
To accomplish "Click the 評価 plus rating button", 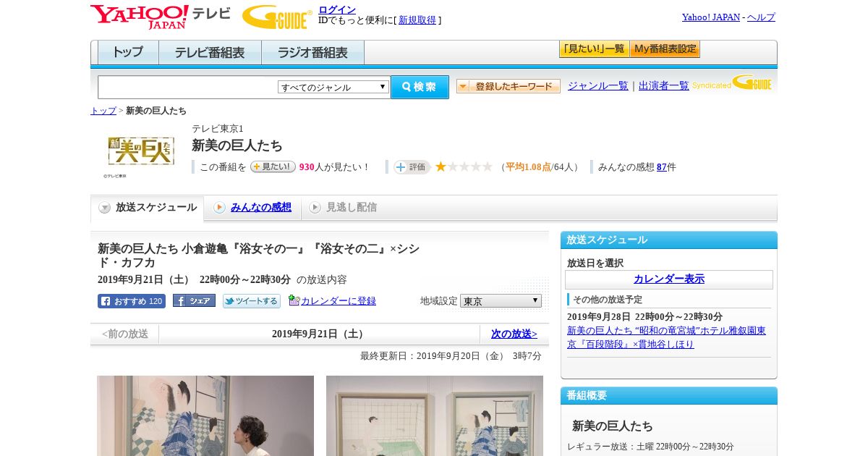I will (x=412, y=167).
